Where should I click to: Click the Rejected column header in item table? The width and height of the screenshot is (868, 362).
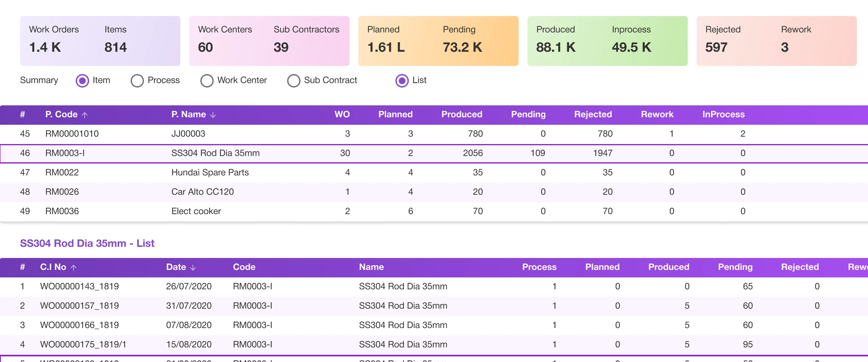[x=593, y=114]
